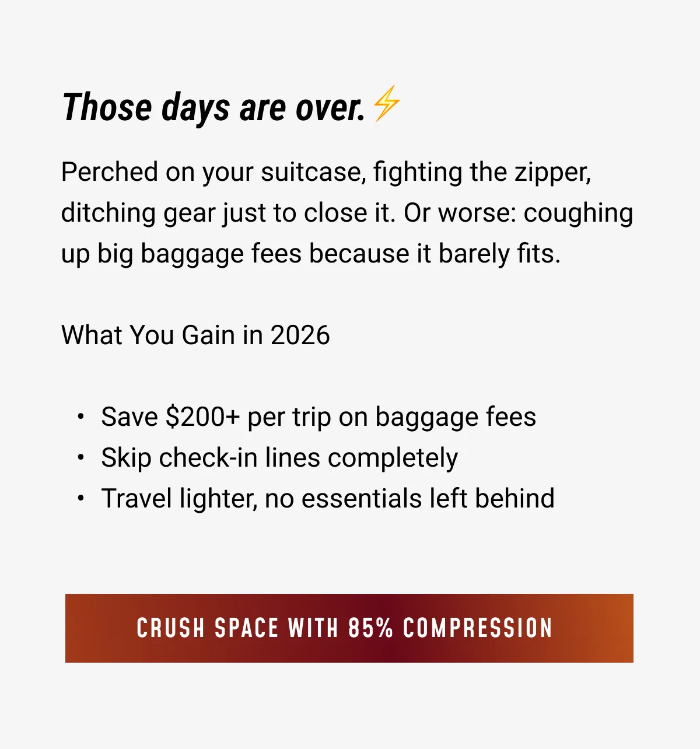Click the 'Those days are over.' heading
The image size is (700, 749).
(213, 108)
